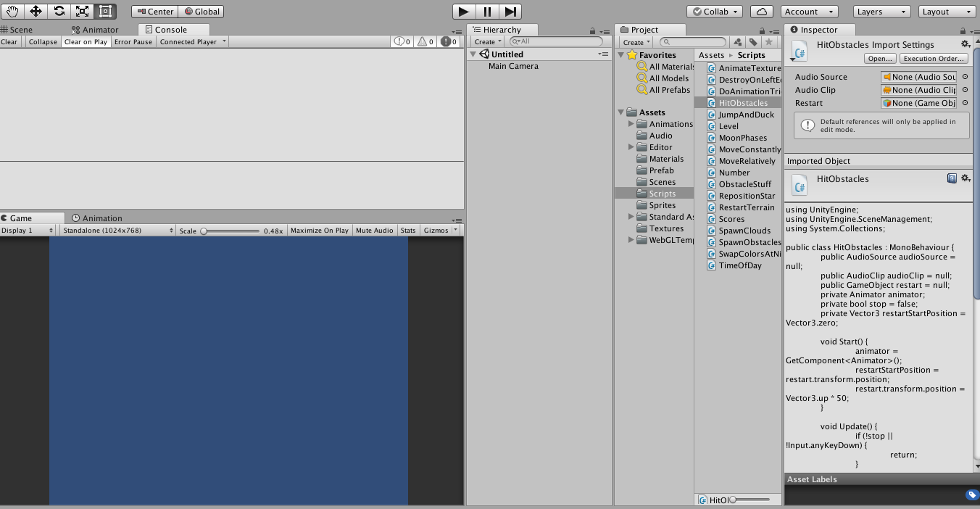Image resolution: width=980 pixels, height=509 pixels.
Task: Click the Project panel lock icon
Action: 763,31
